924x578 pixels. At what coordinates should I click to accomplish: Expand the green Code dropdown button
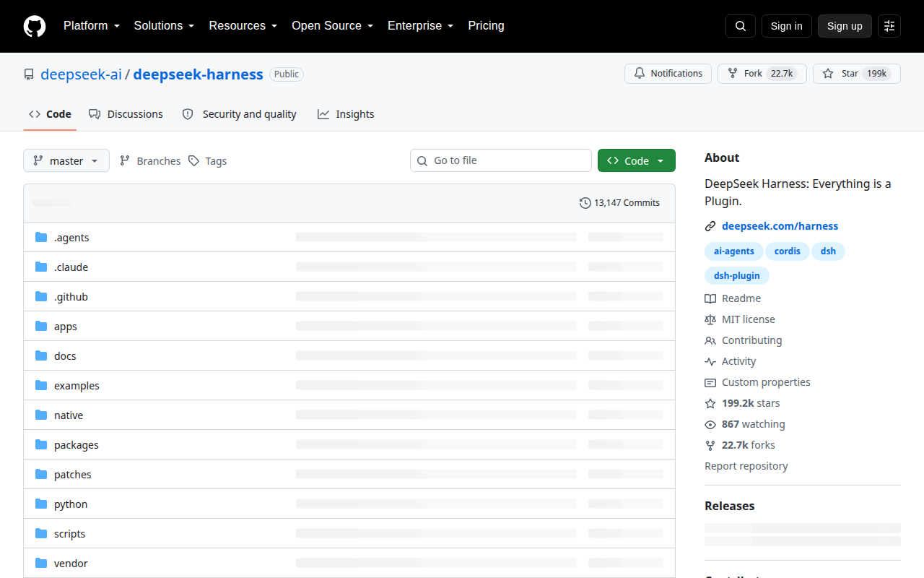click(x=637, y=160)
